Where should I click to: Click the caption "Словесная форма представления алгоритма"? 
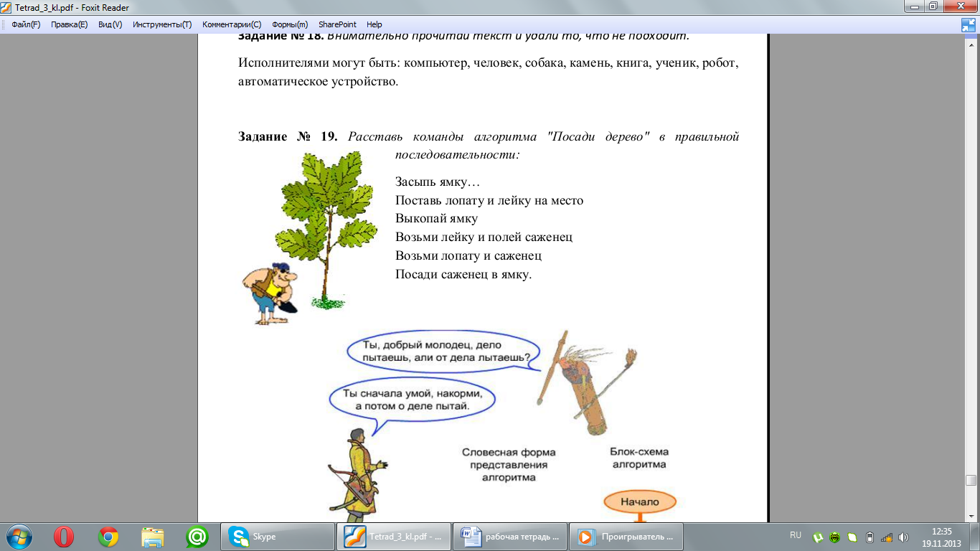[x=509, y=464]
